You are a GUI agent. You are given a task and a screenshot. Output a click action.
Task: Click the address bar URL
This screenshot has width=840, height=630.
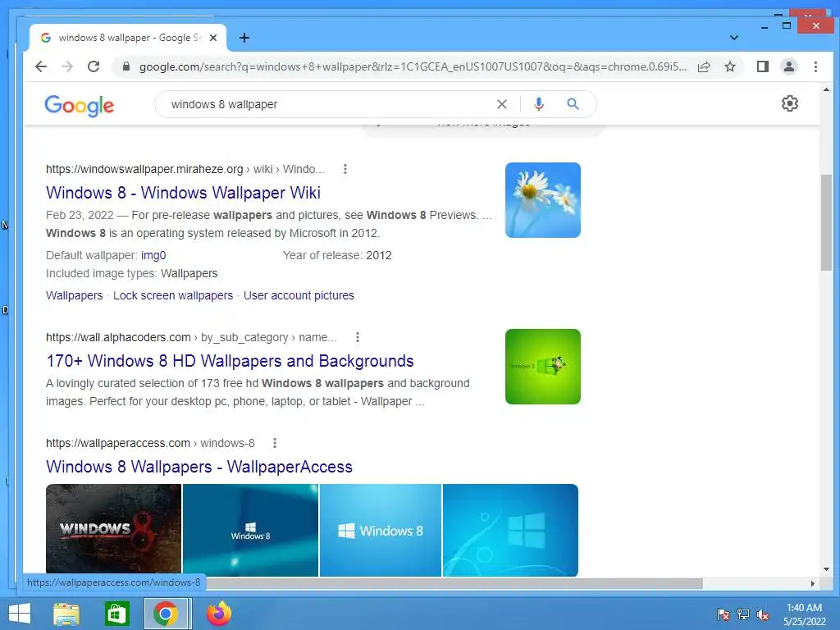click(x=413, y=66)
